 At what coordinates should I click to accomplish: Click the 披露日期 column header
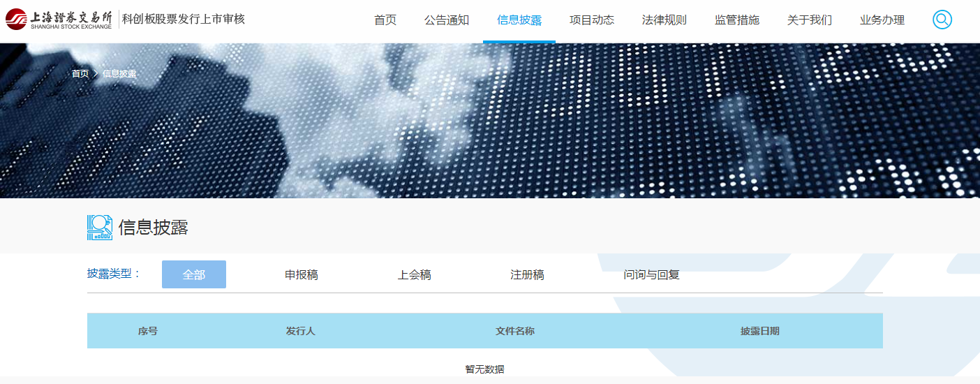[x=759, y=331]
